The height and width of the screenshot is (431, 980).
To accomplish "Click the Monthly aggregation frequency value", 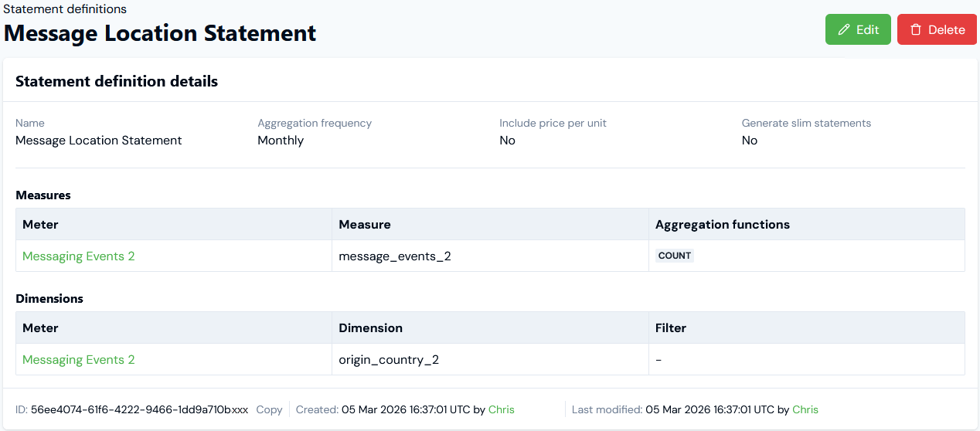I will click(x=281, y=140).
